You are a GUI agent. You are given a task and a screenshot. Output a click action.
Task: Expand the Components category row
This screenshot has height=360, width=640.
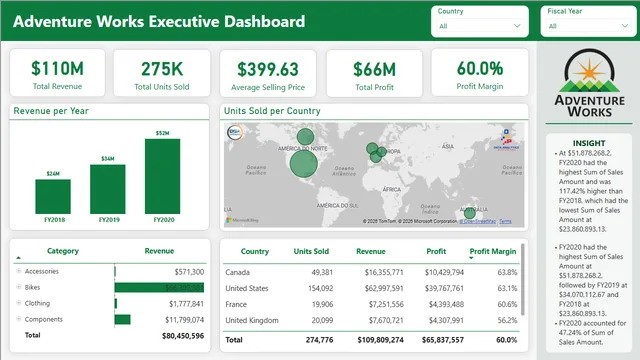click(19, 319)
